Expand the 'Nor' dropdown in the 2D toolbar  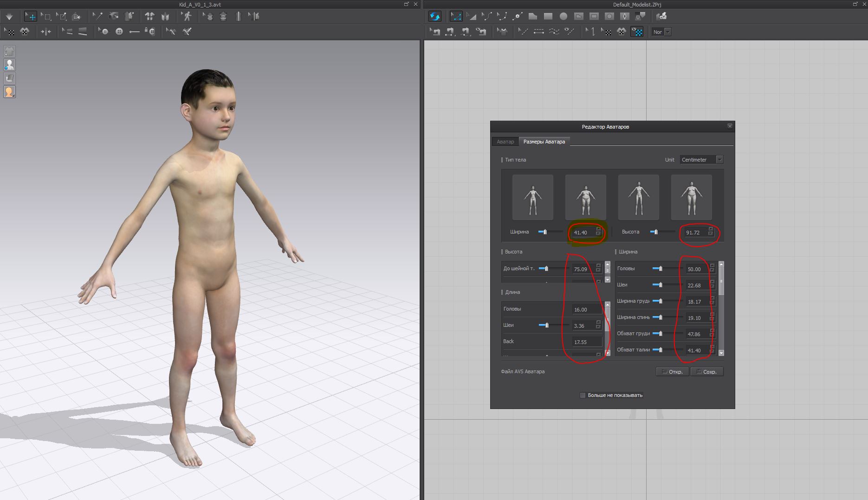coord(667,32)
